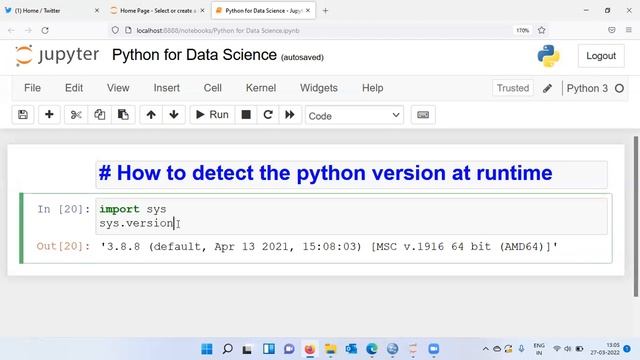This screenshot has height=360, width=640.
Task: Open the Kernel menu
Action: click(261, 88)
